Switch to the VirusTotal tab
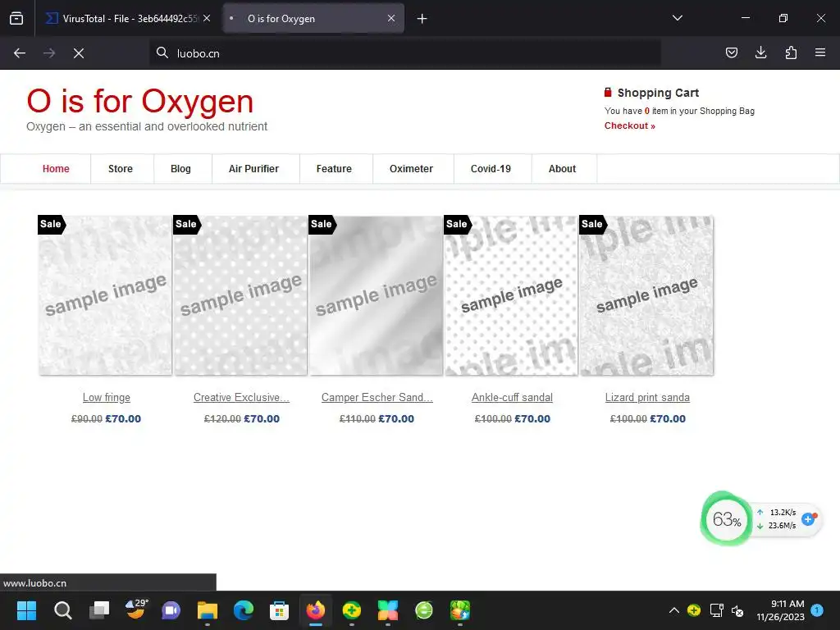The height and width of the screenshot is (630, 840). [x=128, y=18]
